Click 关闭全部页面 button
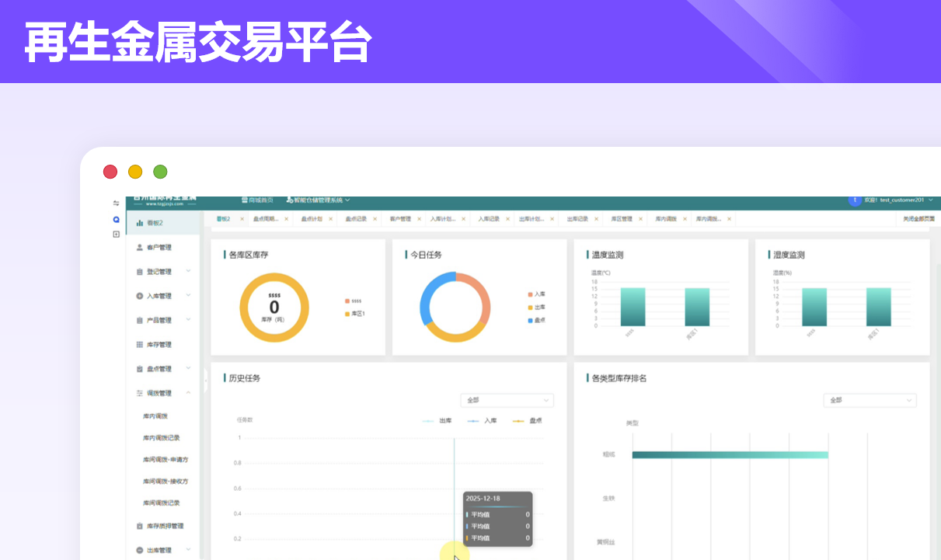 (x=918, y=219)
